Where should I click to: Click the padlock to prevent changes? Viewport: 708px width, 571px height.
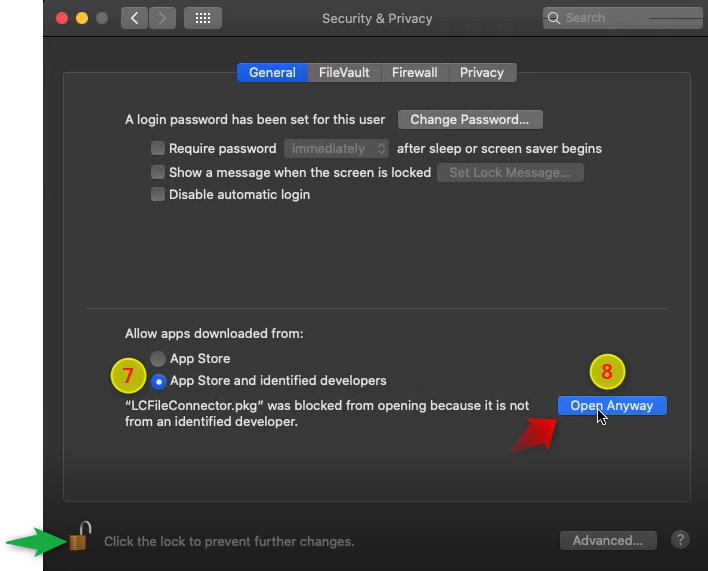click(x=79, y=536)
